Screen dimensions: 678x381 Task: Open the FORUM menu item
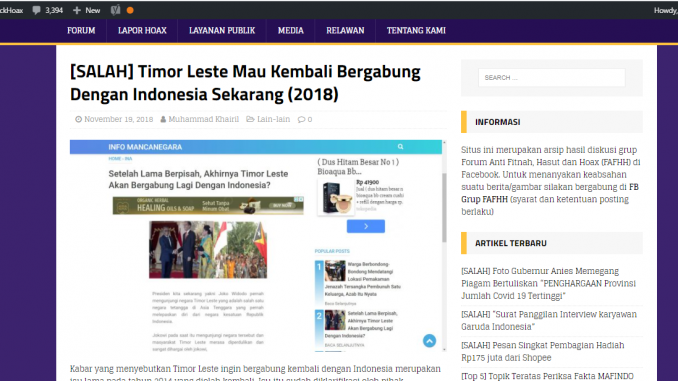click(81, 30)
